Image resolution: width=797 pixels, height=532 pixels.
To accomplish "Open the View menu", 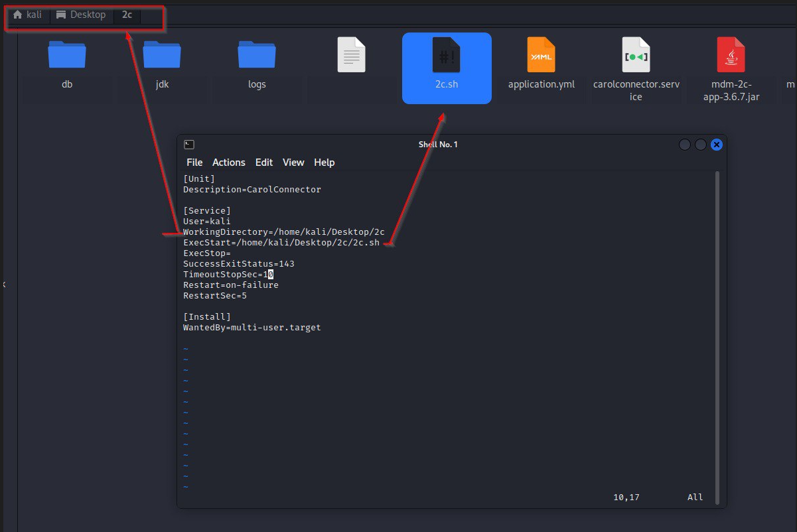I will point(293,162).
